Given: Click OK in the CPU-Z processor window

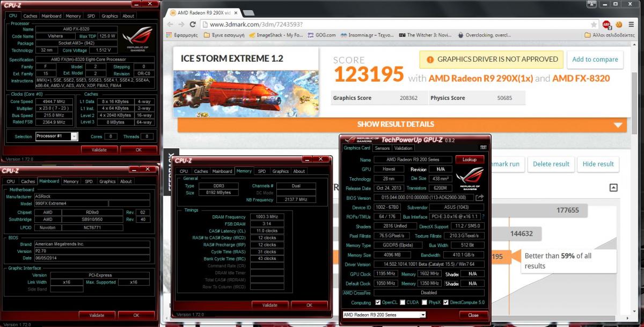Looking at the screenshot, I should point(138,150).
